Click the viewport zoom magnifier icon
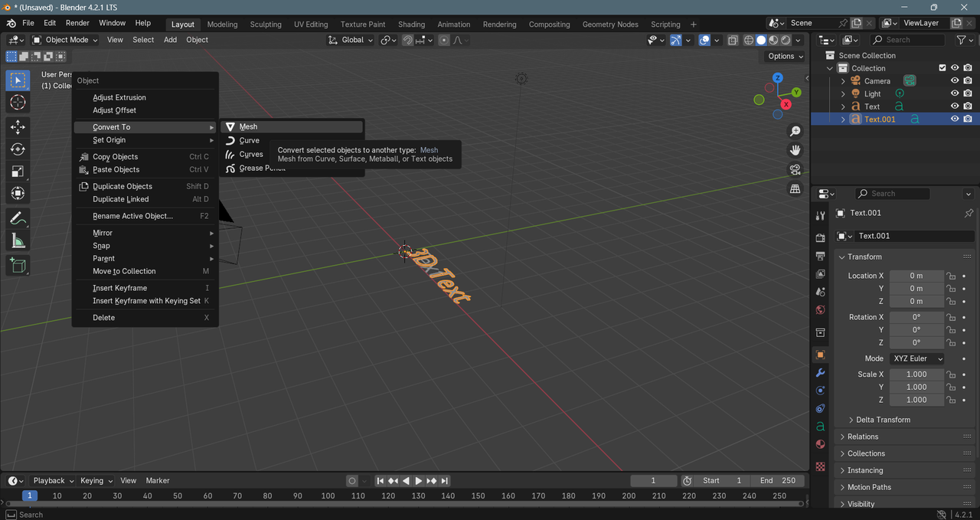980x520 pixels. pos(795,132)
